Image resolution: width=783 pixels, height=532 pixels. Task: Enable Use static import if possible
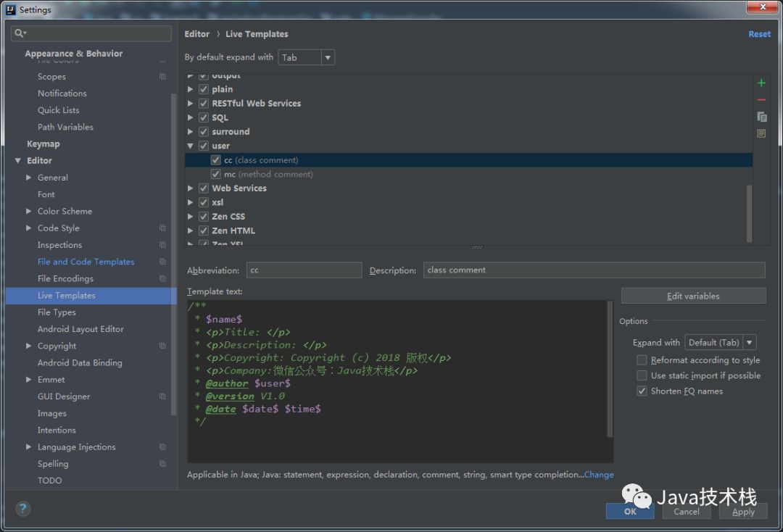tap(642, 375)
